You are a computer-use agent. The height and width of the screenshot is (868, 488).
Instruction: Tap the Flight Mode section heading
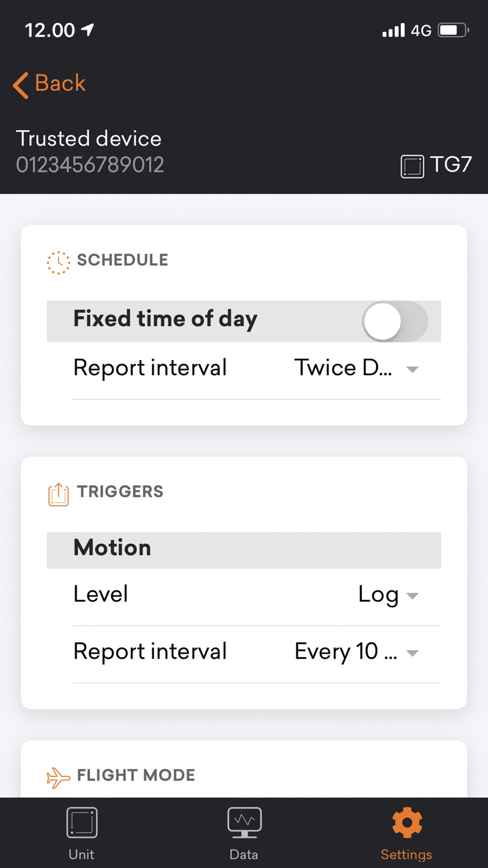pyautogui.click(x=136, y=775)
